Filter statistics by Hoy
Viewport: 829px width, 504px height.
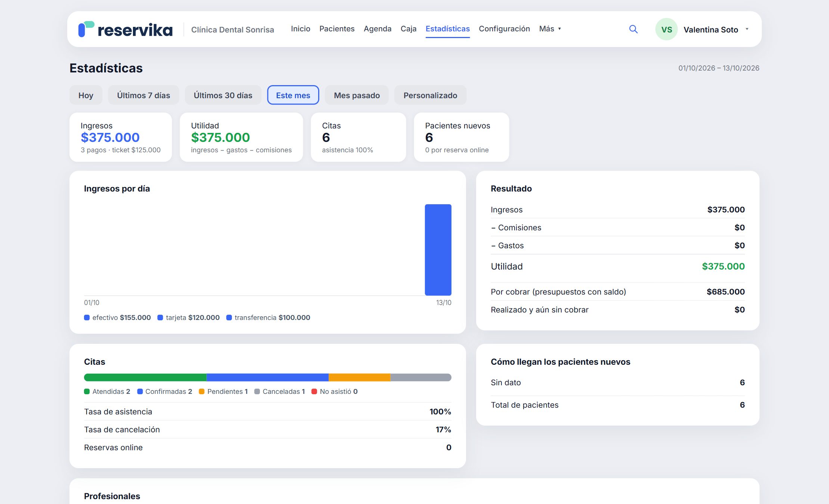(x=86, y=95)
